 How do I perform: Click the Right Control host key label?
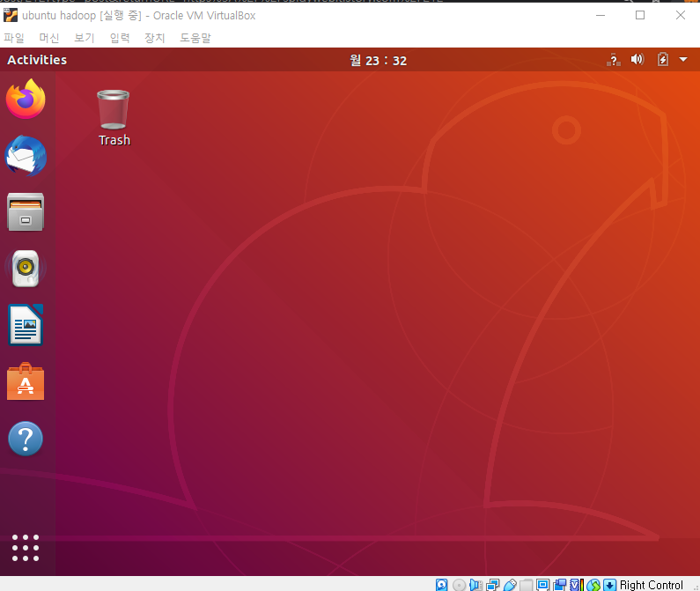(x=652, y=585)
